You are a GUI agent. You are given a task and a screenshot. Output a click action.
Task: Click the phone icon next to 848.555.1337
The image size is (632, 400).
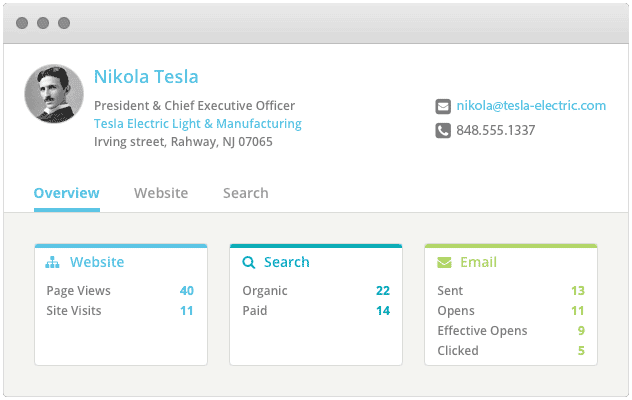(x=443, y=130)
